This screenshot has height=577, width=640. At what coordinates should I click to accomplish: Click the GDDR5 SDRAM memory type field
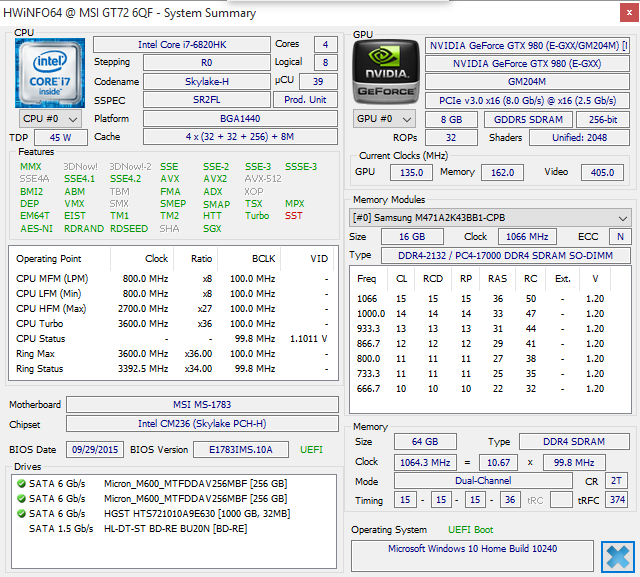pyautogui.click(x=528, y=120)
